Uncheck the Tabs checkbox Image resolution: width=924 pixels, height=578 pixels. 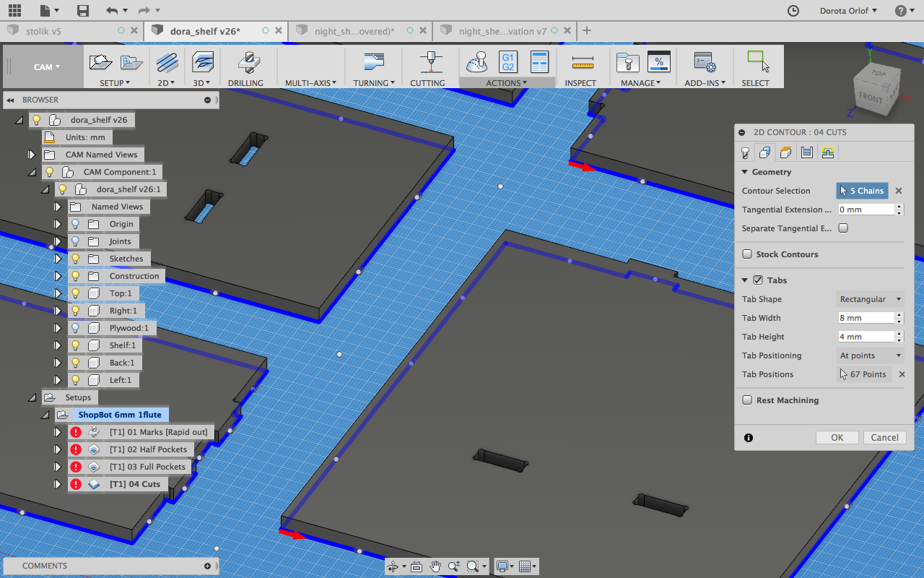point(758,280)
